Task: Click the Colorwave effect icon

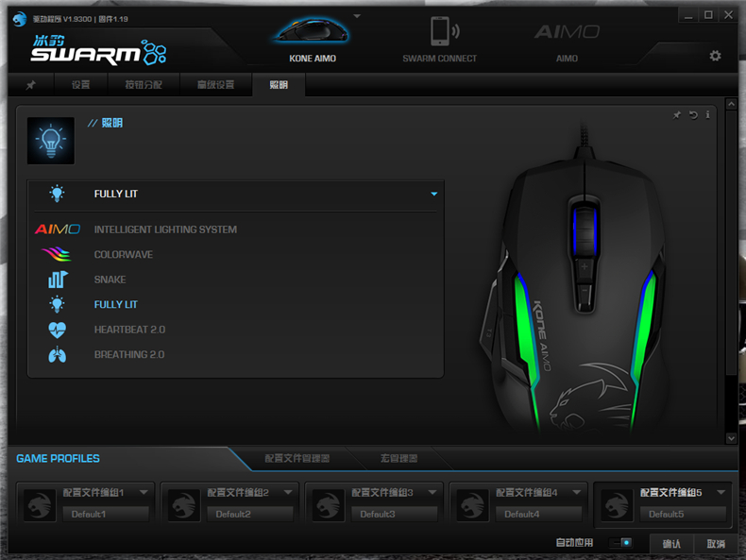Action: [x=57, y=254]
